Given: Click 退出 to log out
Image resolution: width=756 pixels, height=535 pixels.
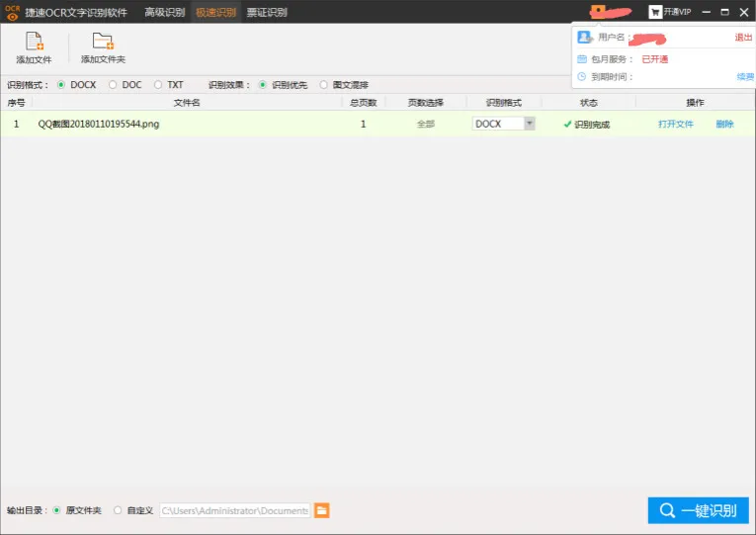Looking at the screenshot, I should click(743, 38).
